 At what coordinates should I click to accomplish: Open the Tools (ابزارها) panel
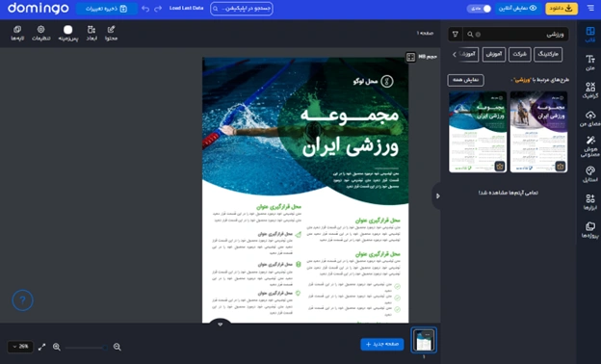(590, 202)
